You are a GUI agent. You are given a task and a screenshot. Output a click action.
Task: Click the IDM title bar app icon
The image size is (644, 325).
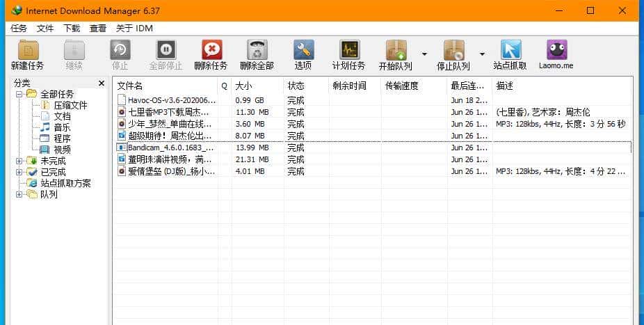pos(17,10)
